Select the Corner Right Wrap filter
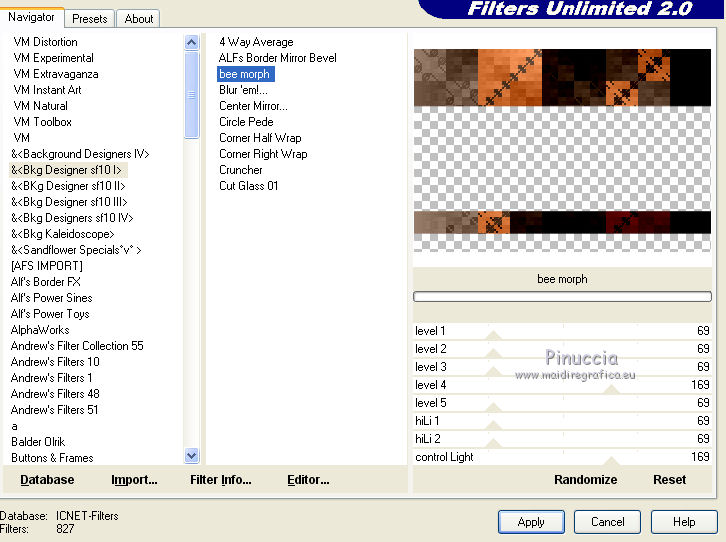This screenshot has height=542, width=726. coord(263,154)
